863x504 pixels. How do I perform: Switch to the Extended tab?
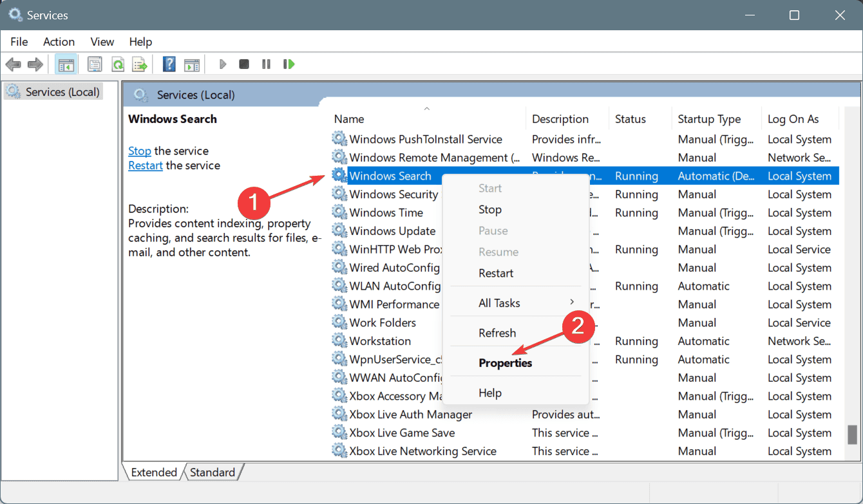tap(154, 472)
